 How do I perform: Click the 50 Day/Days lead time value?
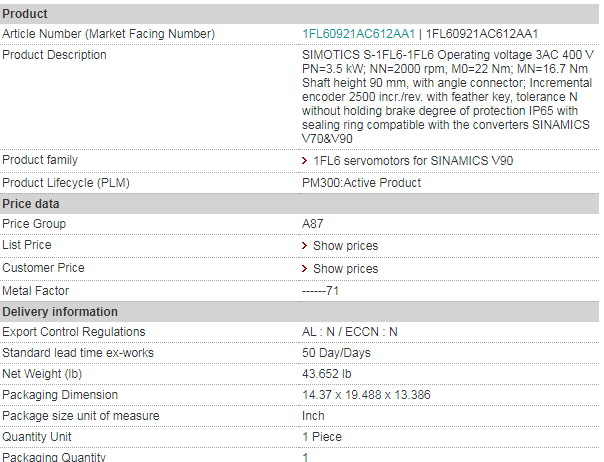[x=336, y=353]
